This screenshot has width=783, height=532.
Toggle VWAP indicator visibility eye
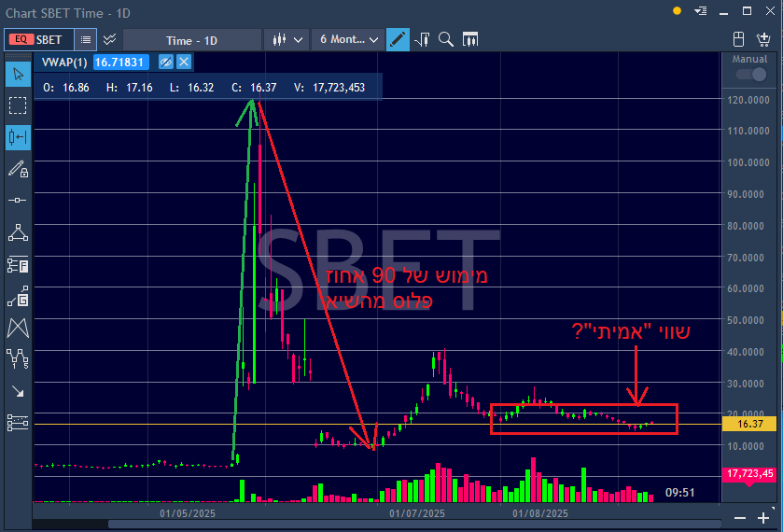click(165, 62)
